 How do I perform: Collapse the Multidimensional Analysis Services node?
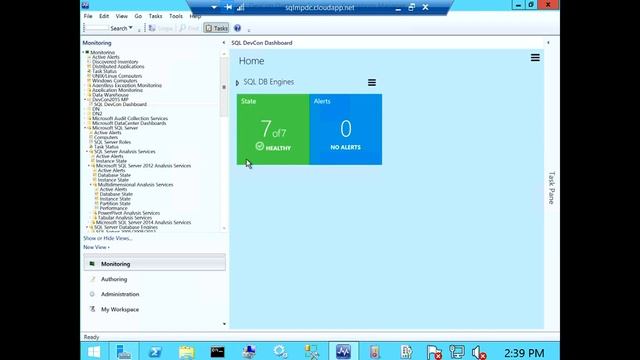coord(91,184)
